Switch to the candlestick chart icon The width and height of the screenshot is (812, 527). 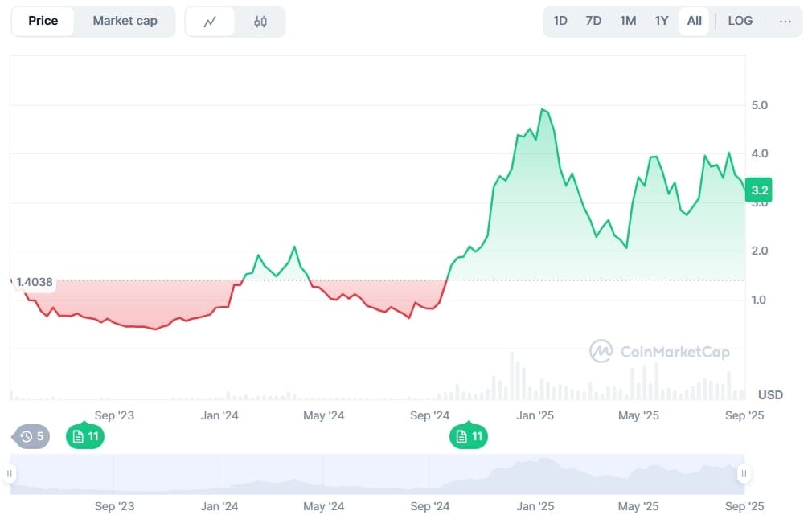tap(260, 21)
